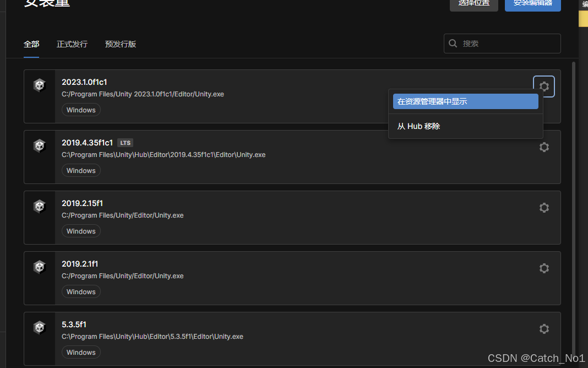
Task: Focus the 搜索 input field
Action: [502, 44]
